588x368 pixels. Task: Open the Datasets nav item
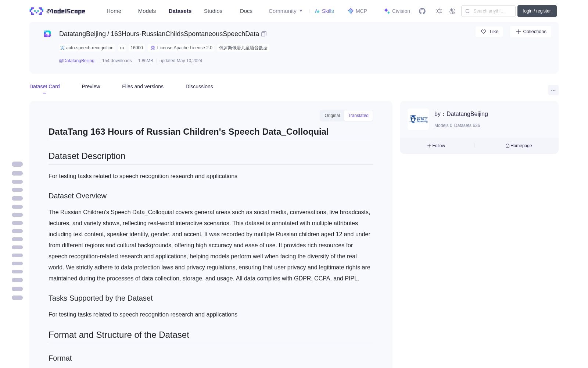(180, 11)
